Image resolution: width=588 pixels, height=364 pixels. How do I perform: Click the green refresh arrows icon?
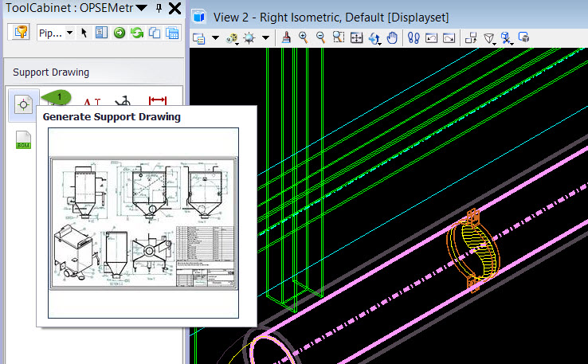[x=137, y=33]
